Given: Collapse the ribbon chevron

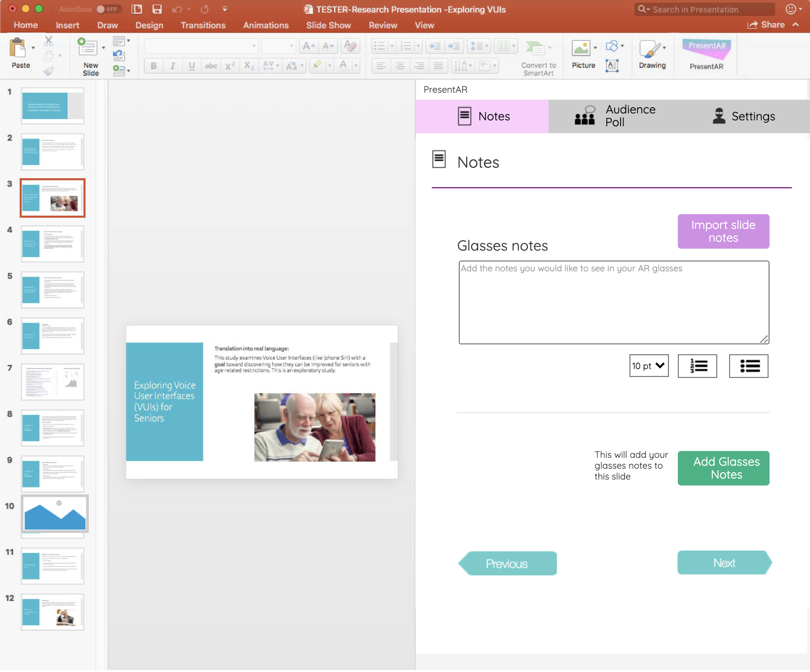Looking at the screenshot, I should point(796,25).
